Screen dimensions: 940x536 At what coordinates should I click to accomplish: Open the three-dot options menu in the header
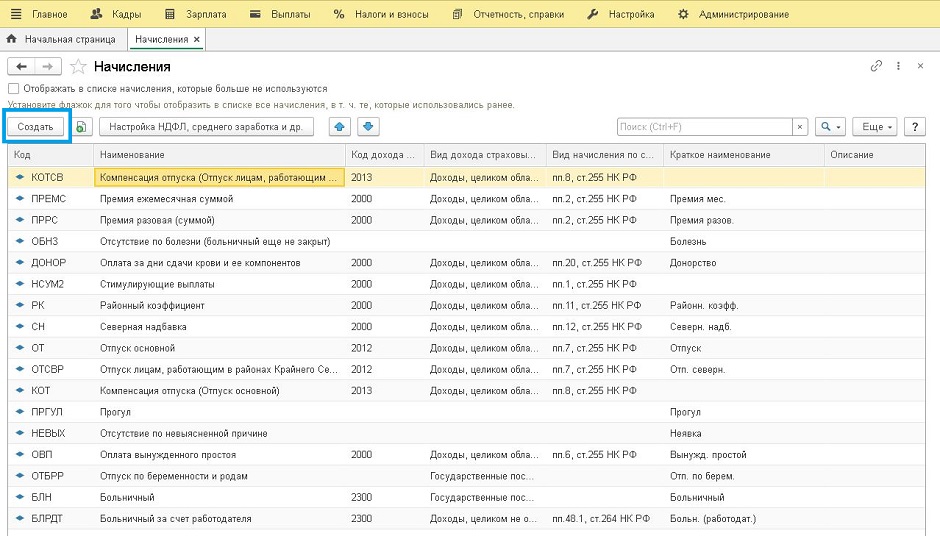coord(898,66)
